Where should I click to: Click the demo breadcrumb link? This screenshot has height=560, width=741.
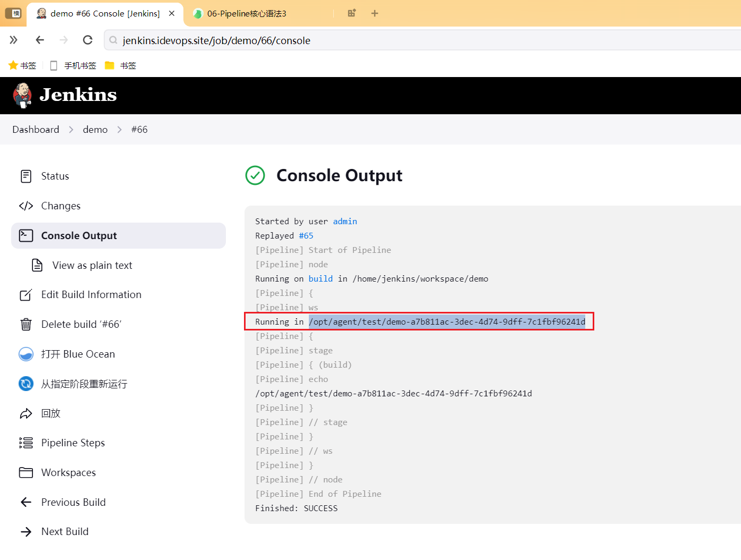[95, 130]
